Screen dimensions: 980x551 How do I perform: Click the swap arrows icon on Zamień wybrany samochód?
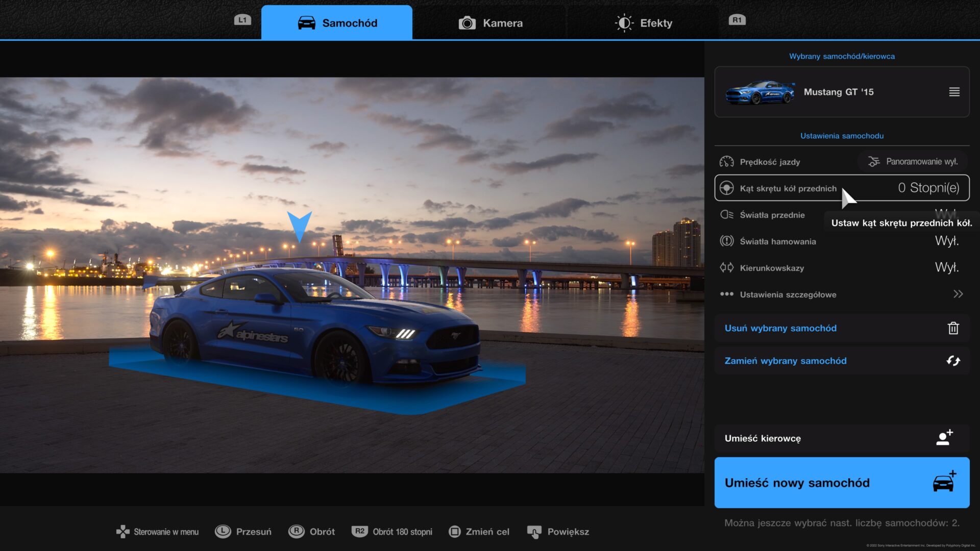[x=953, y=361]
